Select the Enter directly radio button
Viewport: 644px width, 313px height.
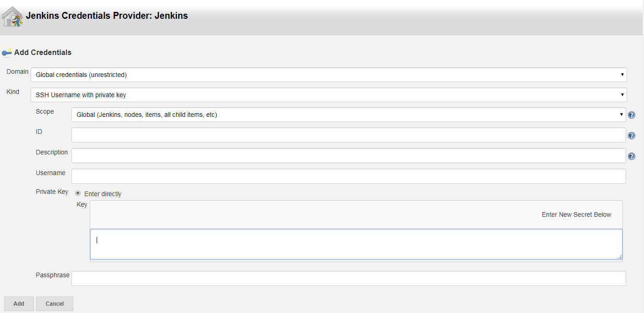78,193
